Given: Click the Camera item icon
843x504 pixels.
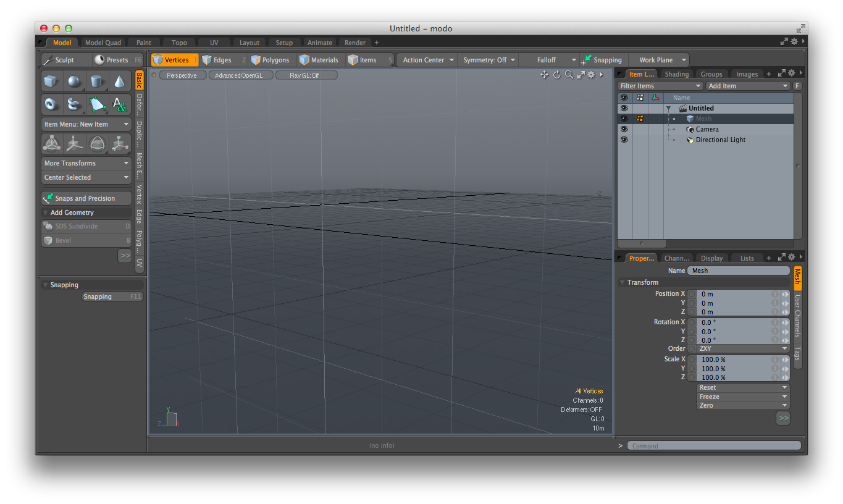Looking at the screenshot, I should tap(690, 129).
